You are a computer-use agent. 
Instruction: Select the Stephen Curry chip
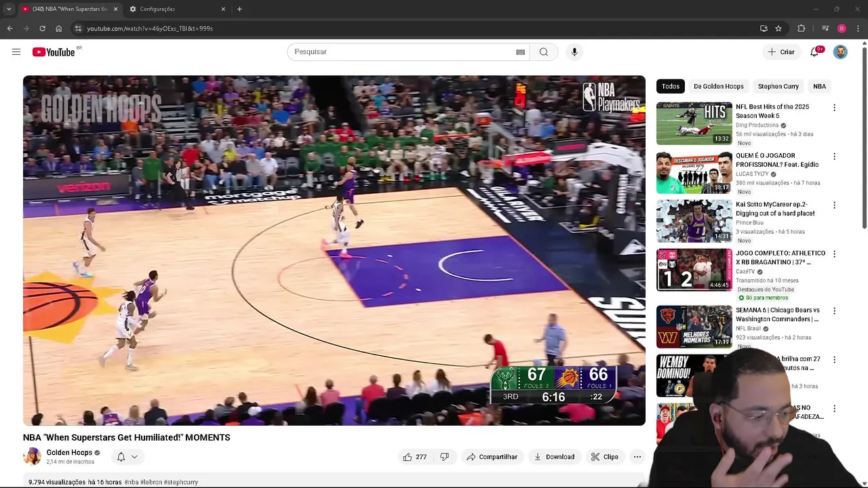click(778, 86)
